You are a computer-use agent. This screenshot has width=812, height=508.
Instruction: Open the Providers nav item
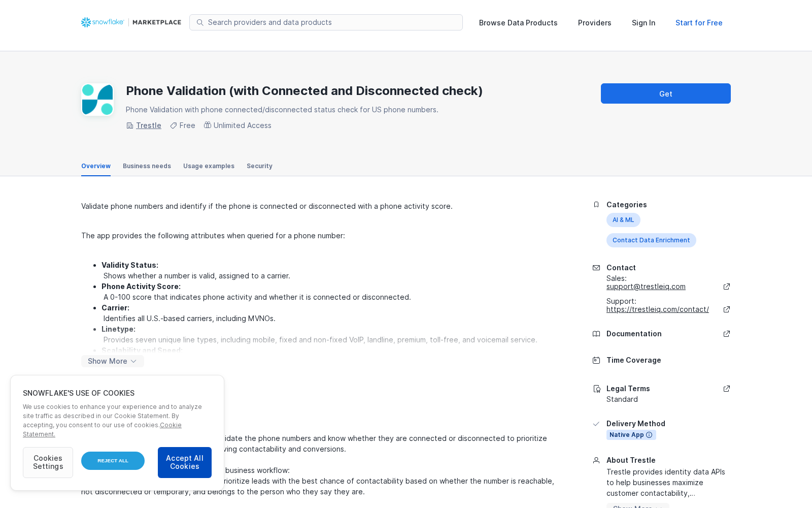click(x=594, y=23)
